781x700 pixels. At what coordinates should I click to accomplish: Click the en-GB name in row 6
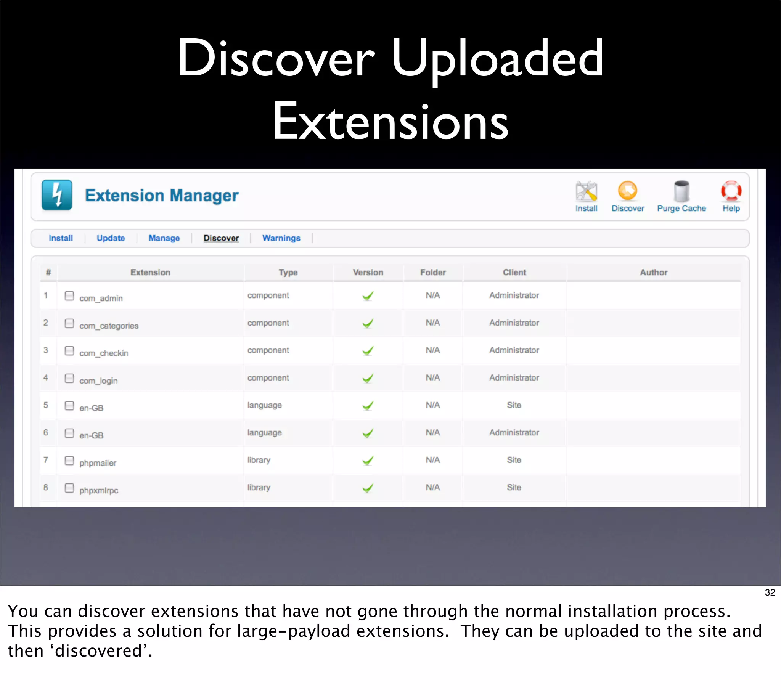point(92,435)
